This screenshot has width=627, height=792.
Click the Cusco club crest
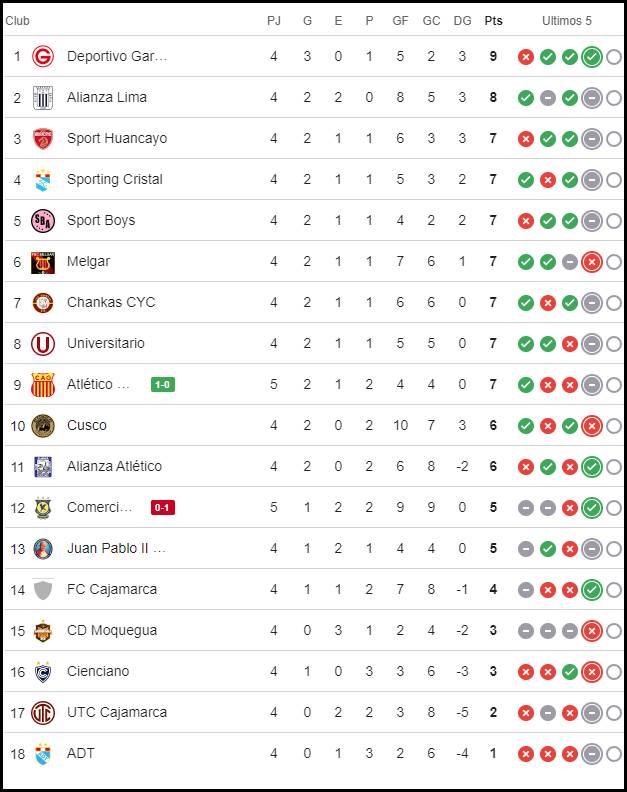pos(43,426)
